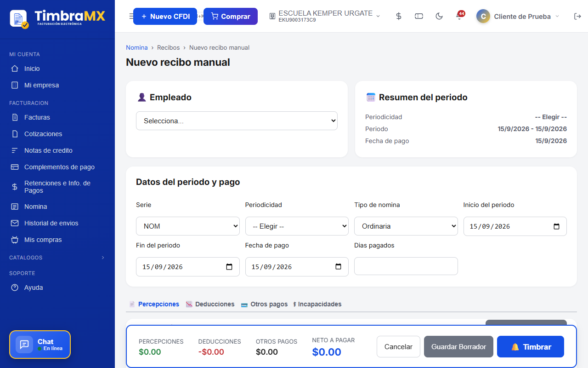
Task: Open calendar picker for Fin del periodo
Action: [229, 267]
